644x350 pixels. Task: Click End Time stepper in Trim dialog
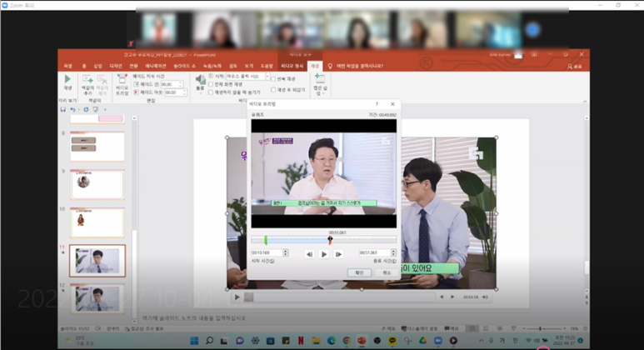pyautogui.click(x=393, y=252)
